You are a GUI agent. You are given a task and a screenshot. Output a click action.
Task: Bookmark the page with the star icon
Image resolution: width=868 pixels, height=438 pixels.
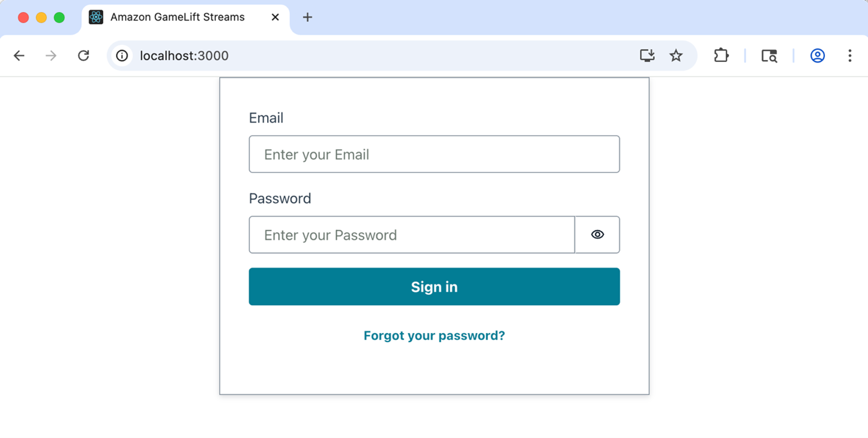click(676, 55)
